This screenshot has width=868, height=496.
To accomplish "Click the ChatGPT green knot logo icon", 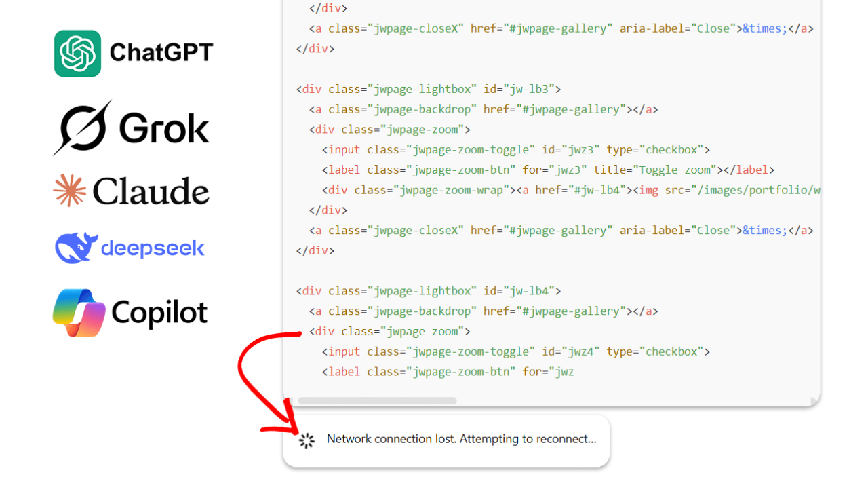I will click(77, 53).
